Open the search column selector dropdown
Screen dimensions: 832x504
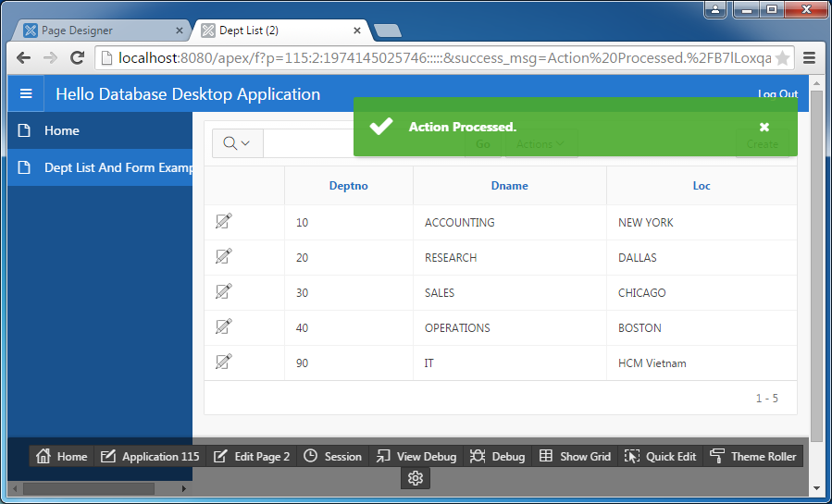pos(237,143)
